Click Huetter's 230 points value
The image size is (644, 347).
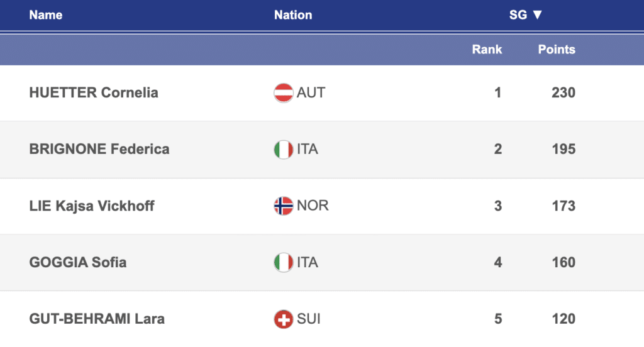563,93
